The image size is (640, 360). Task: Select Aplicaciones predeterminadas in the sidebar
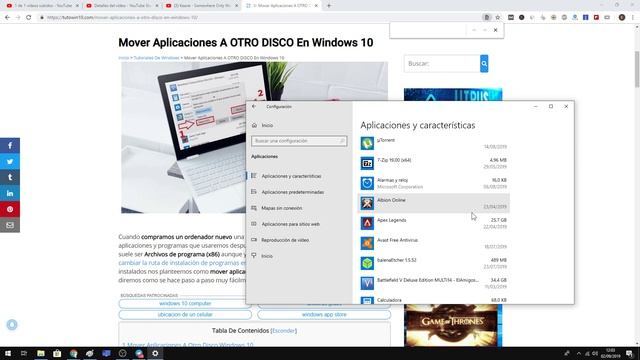coord(292,192)
